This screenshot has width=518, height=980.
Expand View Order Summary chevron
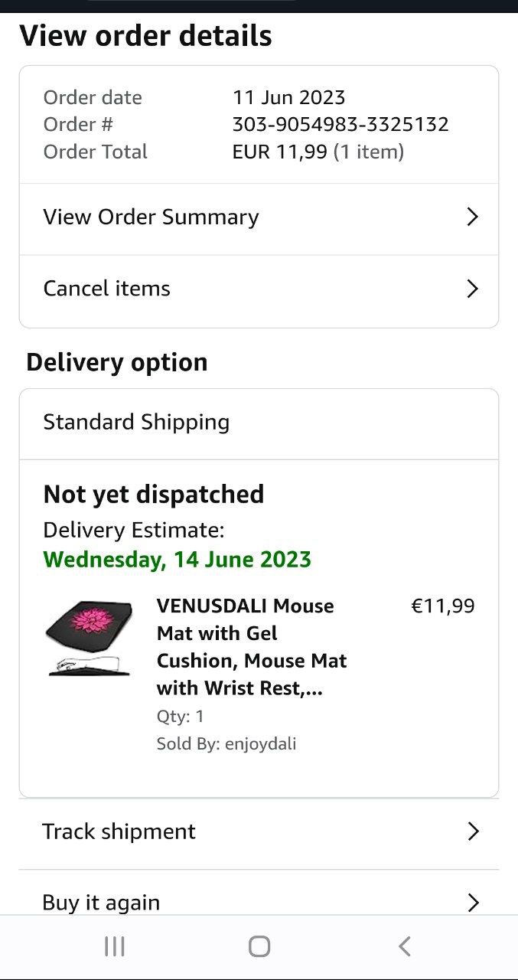click(x=472, y=217)
